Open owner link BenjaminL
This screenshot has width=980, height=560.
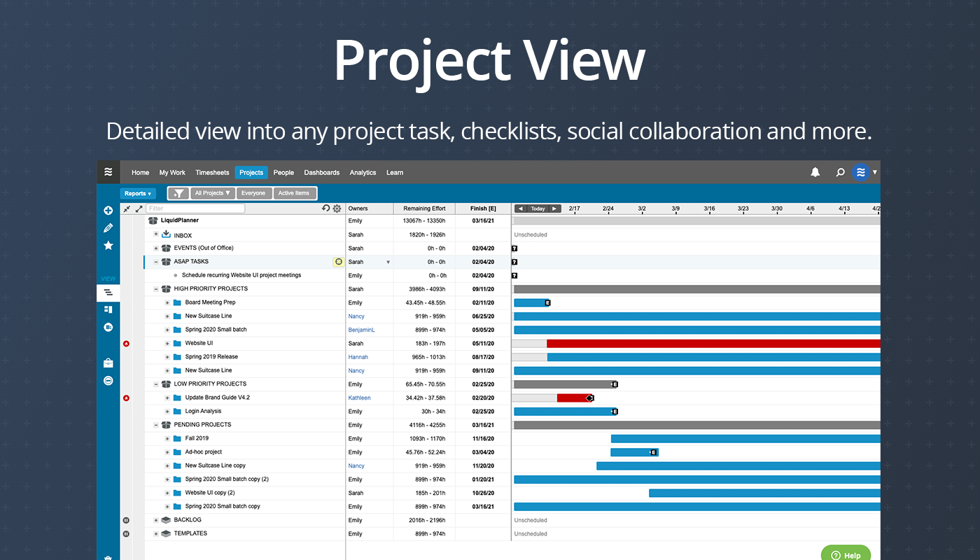362,330
